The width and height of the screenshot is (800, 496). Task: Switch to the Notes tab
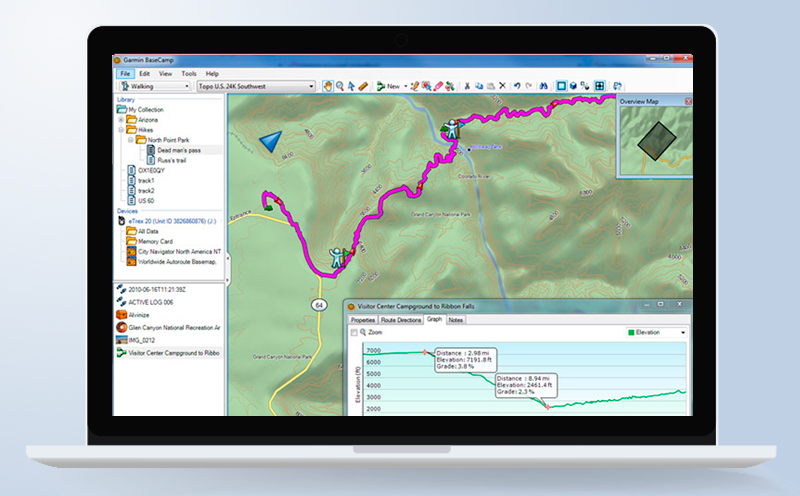point(456,320)
